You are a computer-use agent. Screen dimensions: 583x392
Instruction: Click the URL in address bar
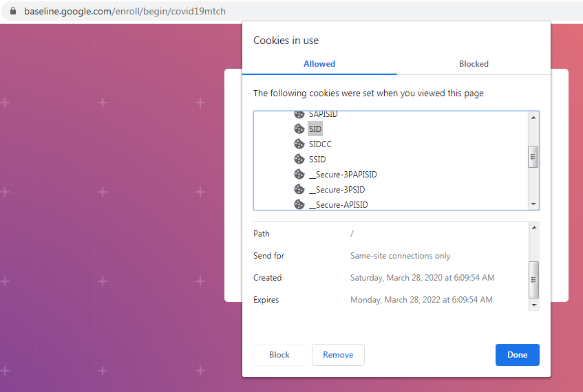125,12
